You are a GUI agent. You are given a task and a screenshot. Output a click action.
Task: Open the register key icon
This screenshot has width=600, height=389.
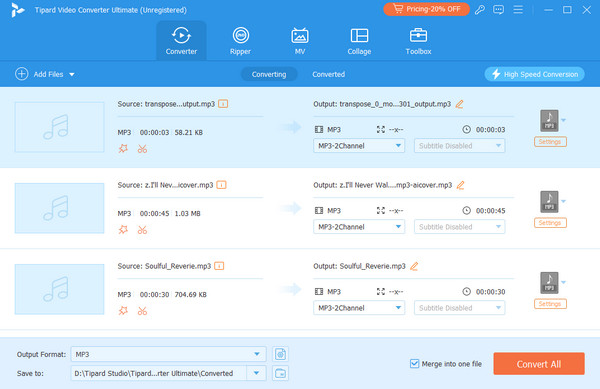click(479, 10)
